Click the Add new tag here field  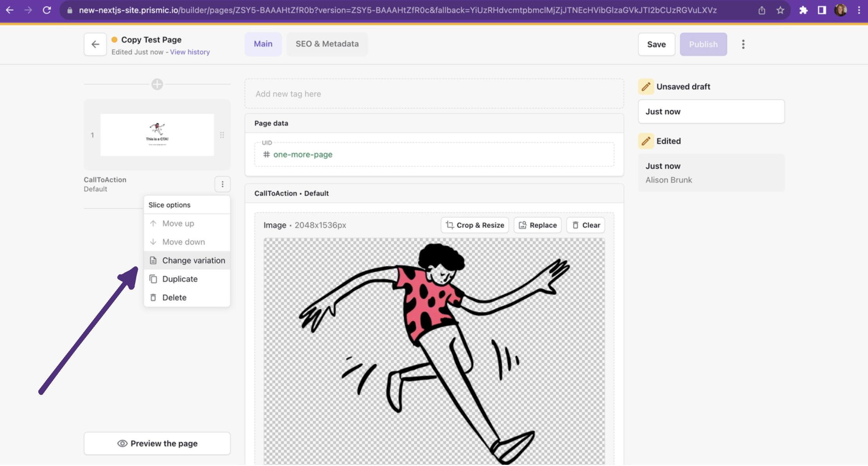pyautogui.click(x=434, y=94)
